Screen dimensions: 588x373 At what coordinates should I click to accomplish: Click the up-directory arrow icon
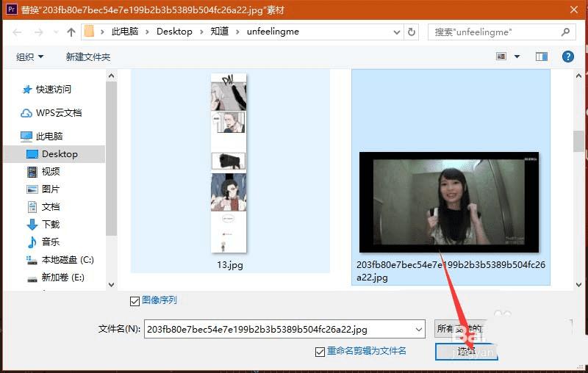pyautogui.click(x=71, y=32)
